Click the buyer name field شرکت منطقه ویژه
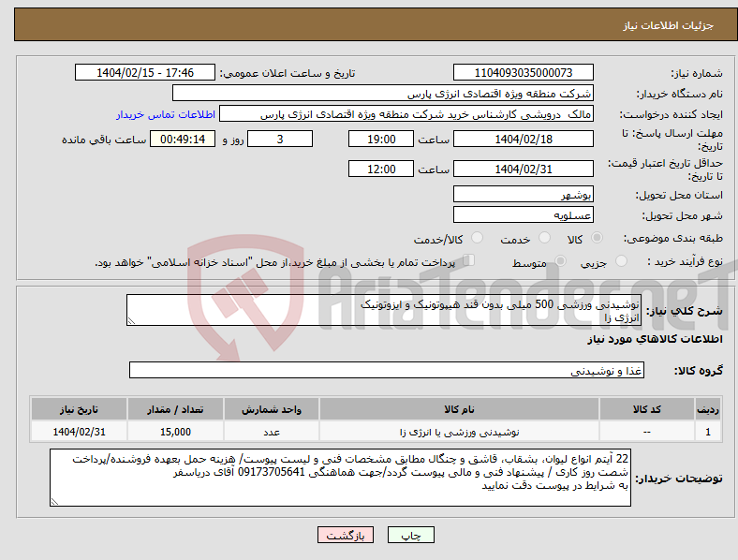This screenshot has height=560, width=738. point(383,93)
